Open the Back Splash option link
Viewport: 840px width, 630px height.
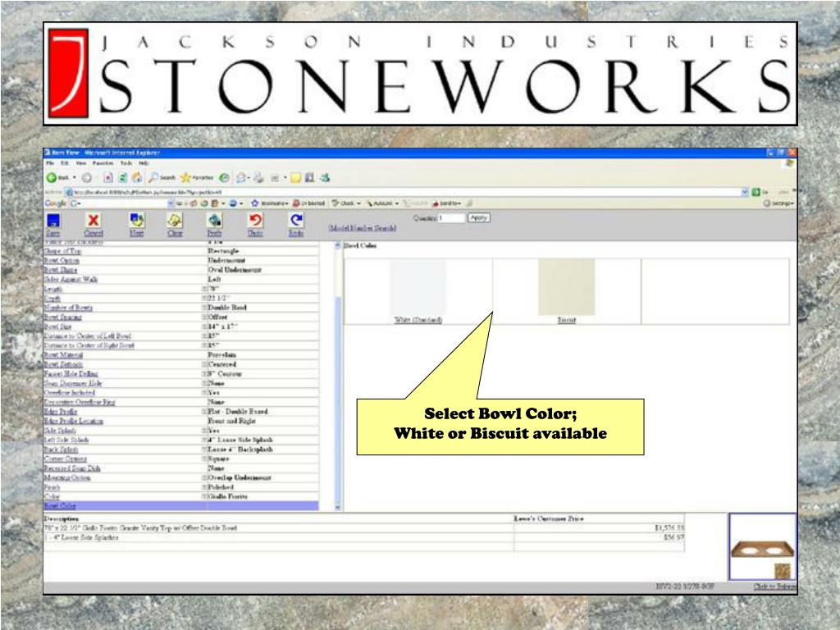click(61, 450)
